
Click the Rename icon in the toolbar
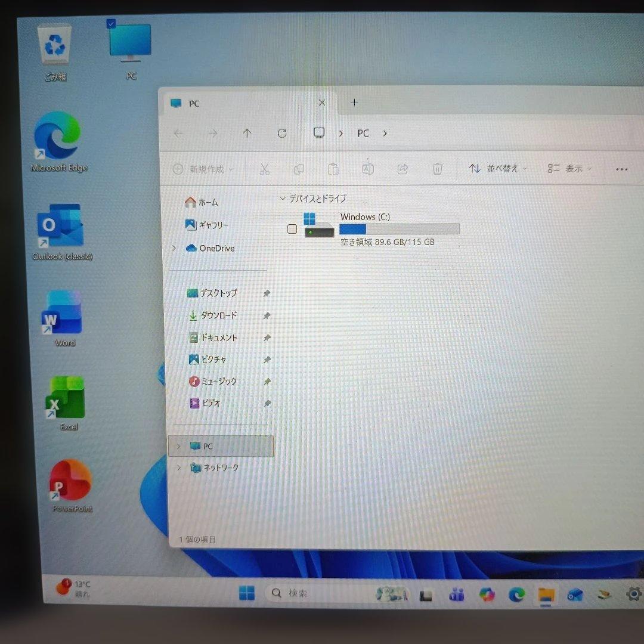(x=368, y=169)
